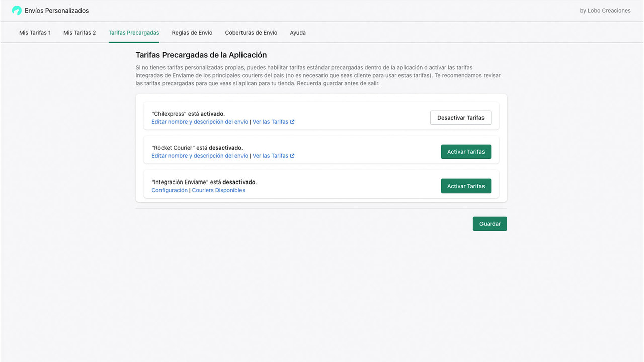Switch to the Mis Tarifas 2 tab
Screen dimensions: 644x362
(x=79, y=32)
